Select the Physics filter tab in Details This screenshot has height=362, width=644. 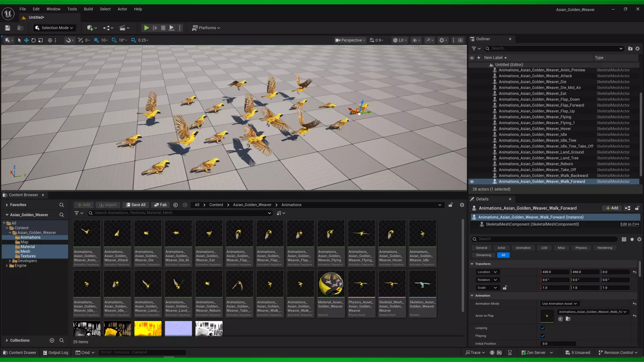(581, 248)
